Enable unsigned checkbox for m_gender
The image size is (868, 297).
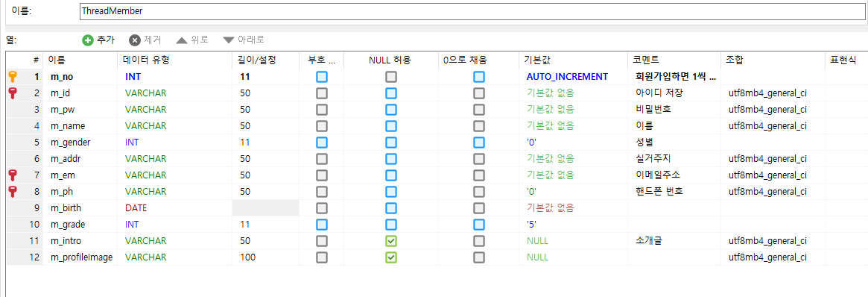click(x=322, y=143)
